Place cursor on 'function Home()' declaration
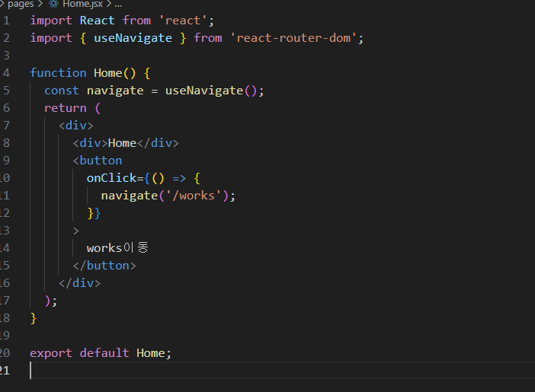 click(82, 73)
